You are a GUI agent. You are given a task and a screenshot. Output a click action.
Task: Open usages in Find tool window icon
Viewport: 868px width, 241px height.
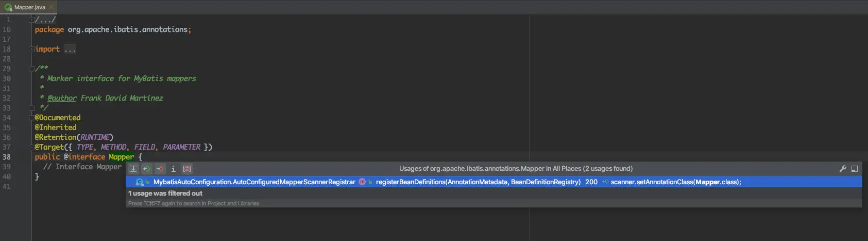click(x=855, y=169)
